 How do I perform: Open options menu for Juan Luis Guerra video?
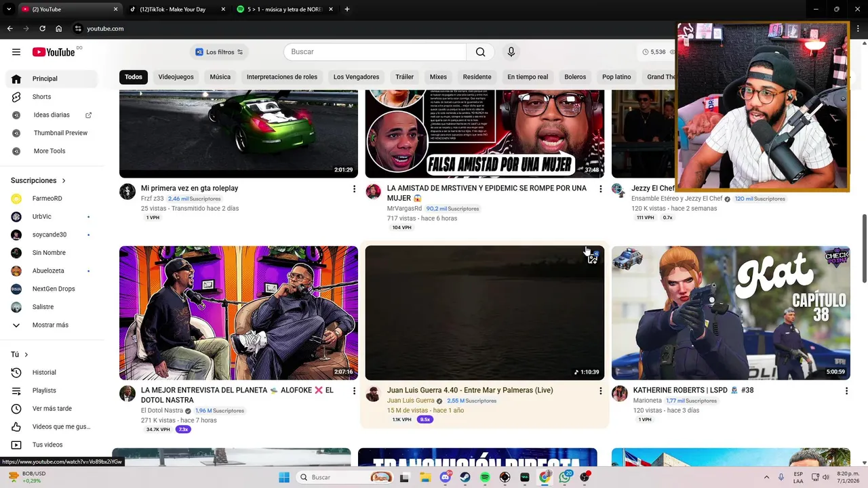coord(600,390)
